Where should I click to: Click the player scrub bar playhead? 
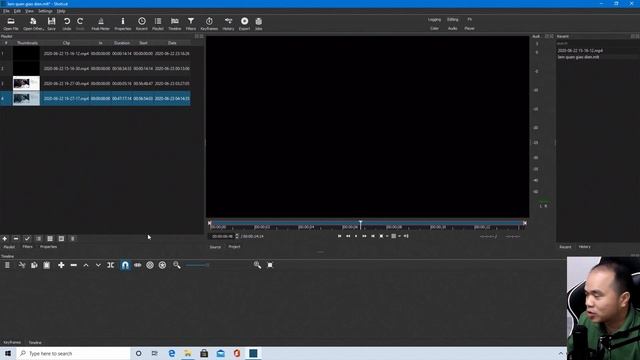pos(360,225)
